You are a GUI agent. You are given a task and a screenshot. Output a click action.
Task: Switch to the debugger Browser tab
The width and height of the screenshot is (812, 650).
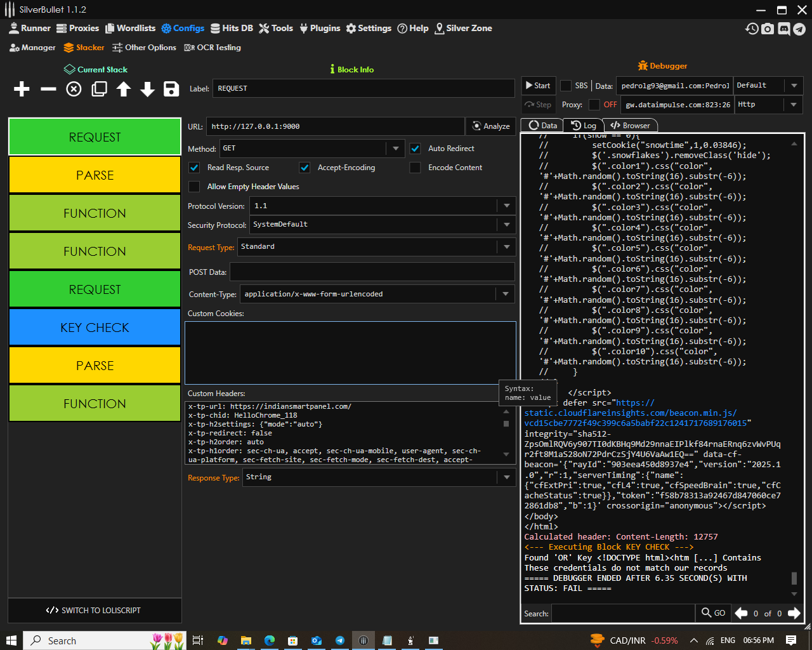(x=630, y=125)
